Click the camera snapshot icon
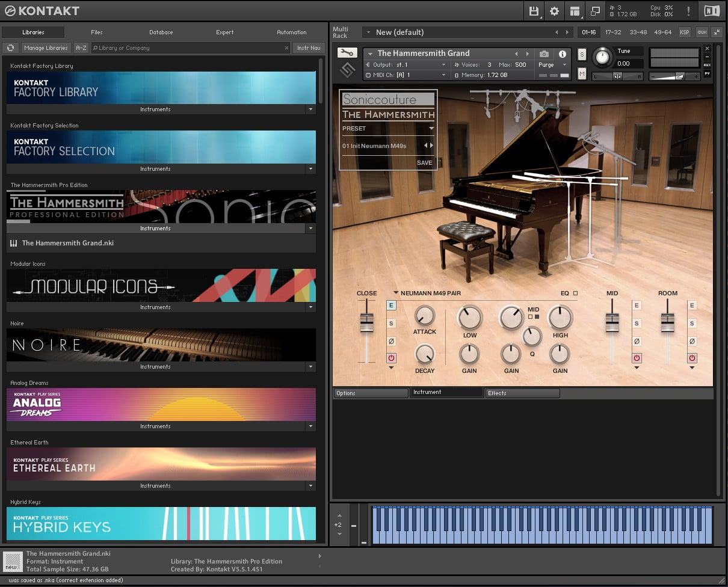728x587 pixels. (544, 54)
